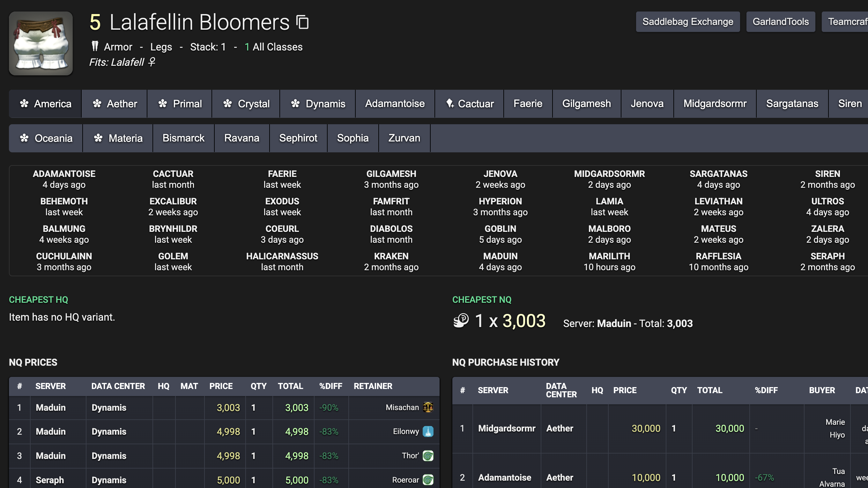This screenshot has height=488, width=868.
Task: Switch to the Oceania region tab
Action: tap(46, 138)
